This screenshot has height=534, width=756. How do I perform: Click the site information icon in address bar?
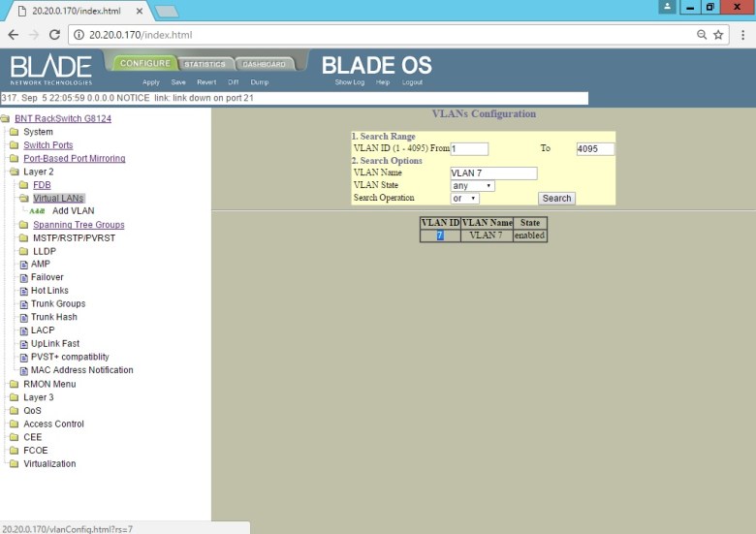click(79, 35)
